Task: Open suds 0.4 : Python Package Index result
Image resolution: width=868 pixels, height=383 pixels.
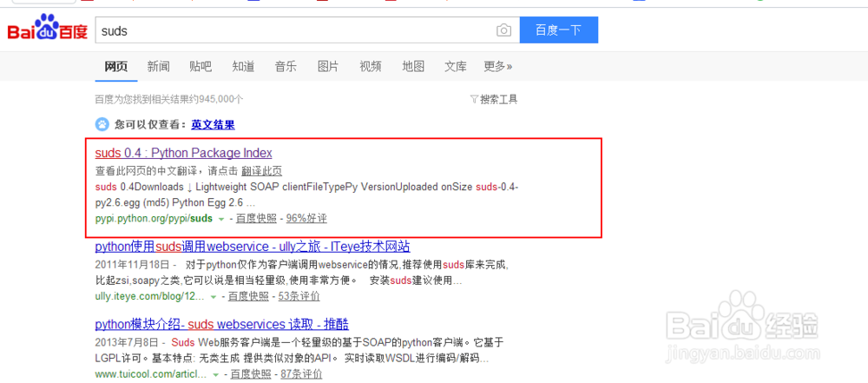Action: (184, 153)
